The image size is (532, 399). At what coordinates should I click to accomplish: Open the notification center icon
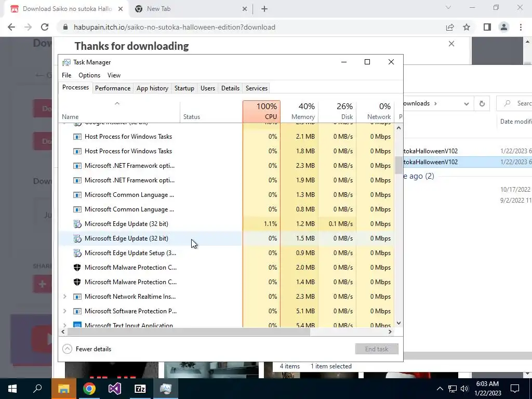click(x=515, y=389)
